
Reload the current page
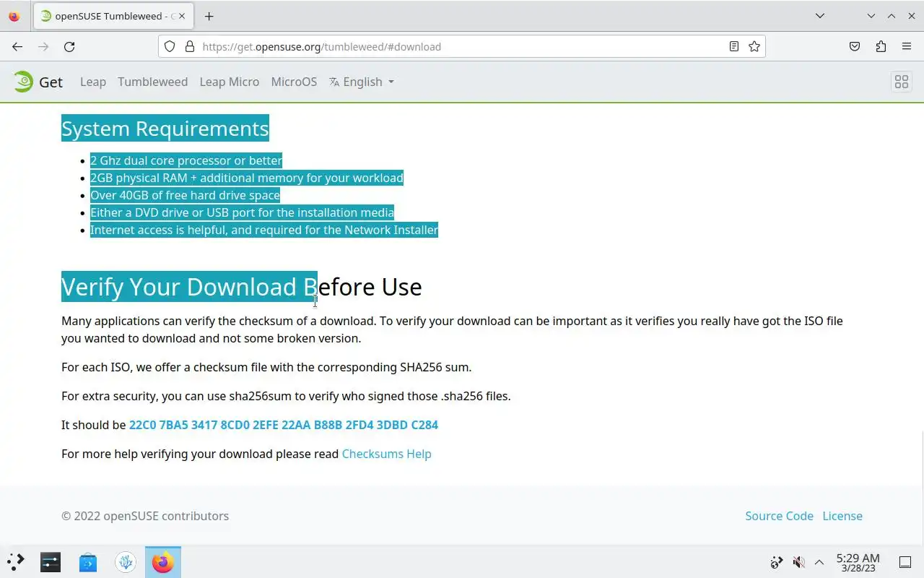coord(69,46)
